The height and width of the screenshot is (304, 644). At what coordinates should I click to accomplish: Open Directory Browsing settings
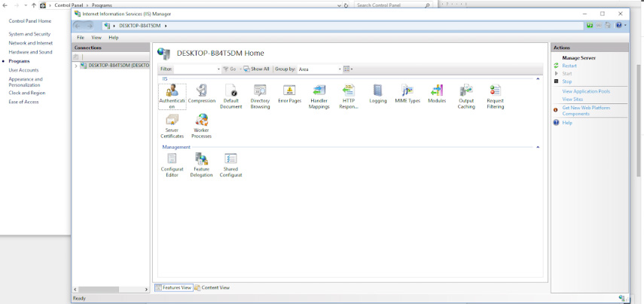pos(260,97)
